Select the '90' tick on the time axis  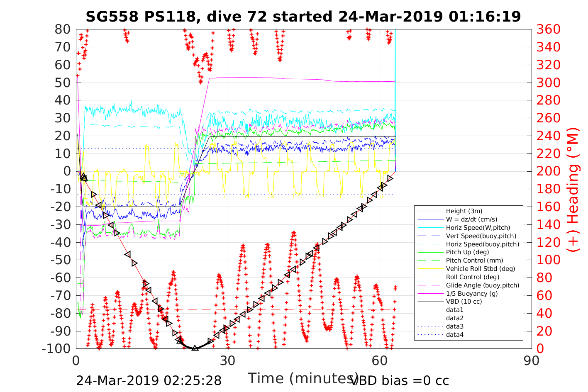coord(532,360)
